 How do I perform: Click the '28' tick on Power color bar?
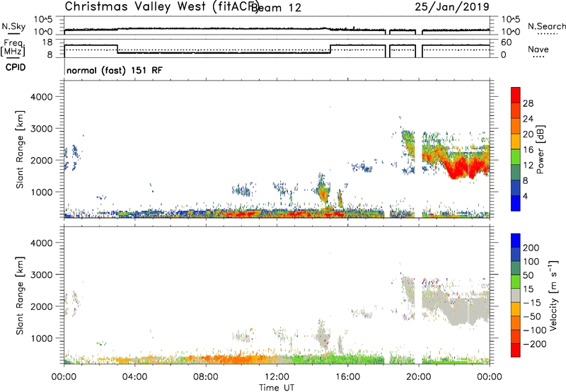[528, 103]
